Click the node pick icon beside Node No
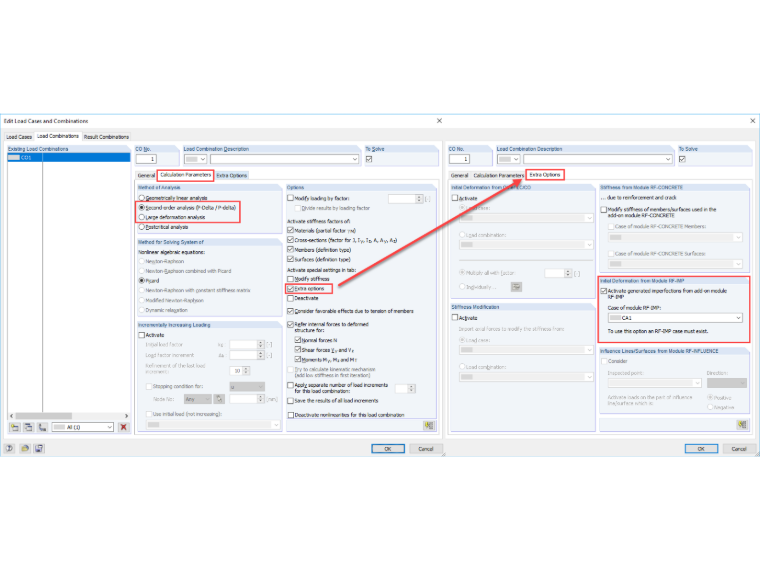The width and height of the screenshot is (760, 570). tap(219, 399)
